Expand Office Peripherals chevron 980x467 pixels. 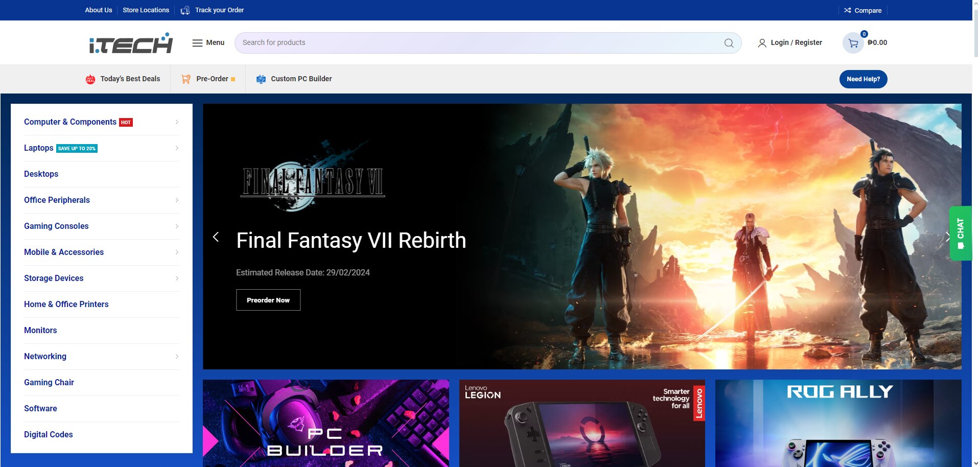[177, 200]
